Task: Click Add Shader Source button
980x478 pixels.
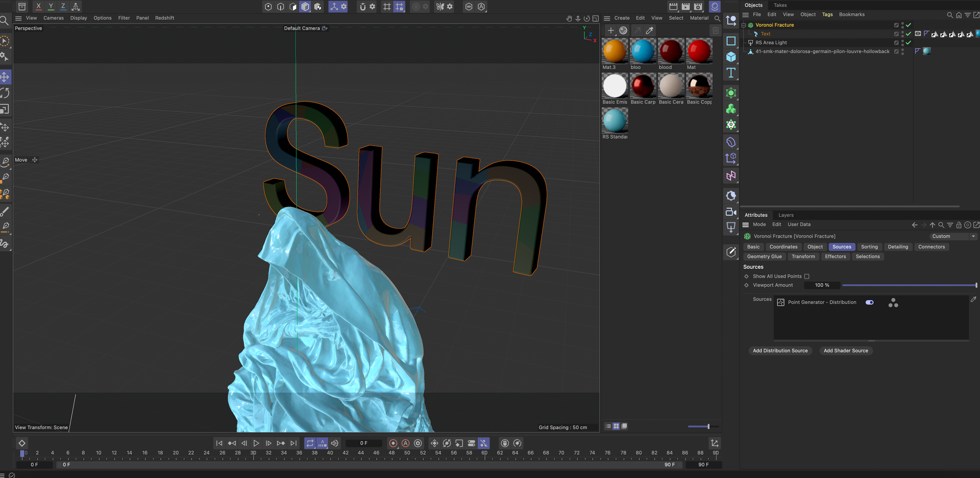Action: (x=846, y=351)
